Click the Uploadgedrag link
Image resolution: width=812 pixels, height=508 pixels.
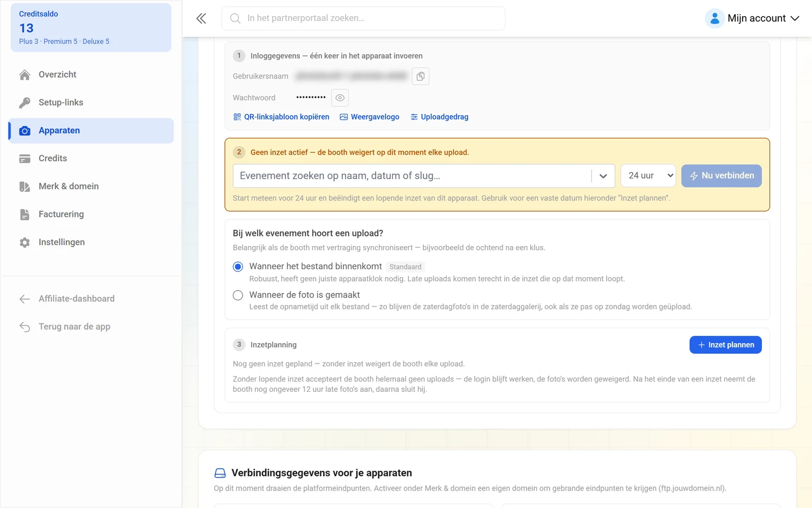pos(439,117)
